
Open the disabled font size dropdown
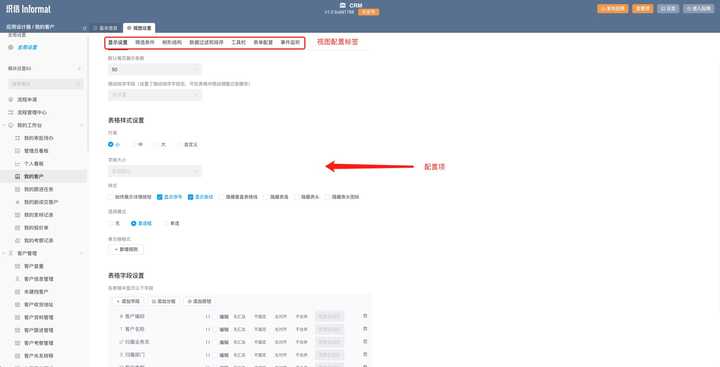tap(155, 171)
